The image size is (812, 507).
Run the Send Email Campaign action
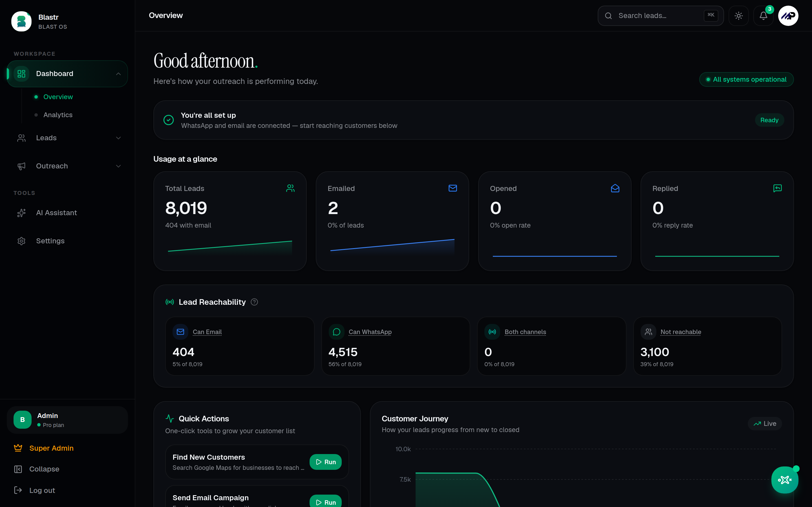coord(325,502)
